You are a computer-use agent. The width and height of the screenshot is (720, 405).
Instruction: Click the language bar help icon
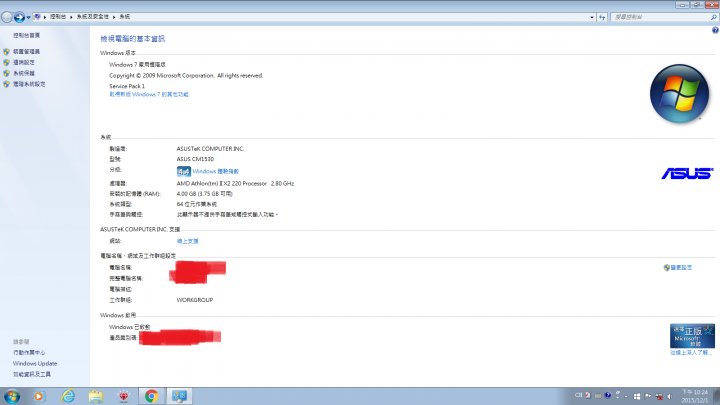608,395
